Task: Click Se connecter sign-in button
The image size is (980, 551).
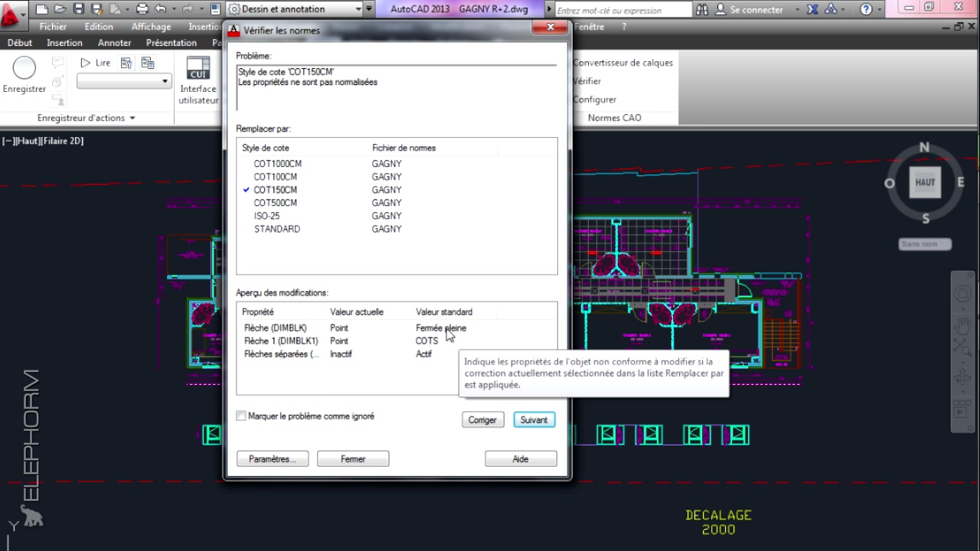Action: coord(750,10)
